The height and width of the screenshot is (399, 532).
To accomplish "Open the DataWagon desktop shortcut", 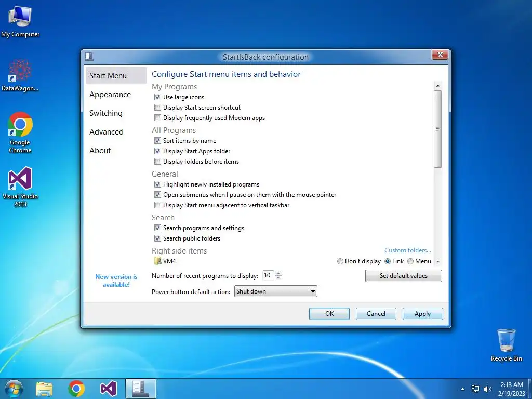I will [20, 75].
